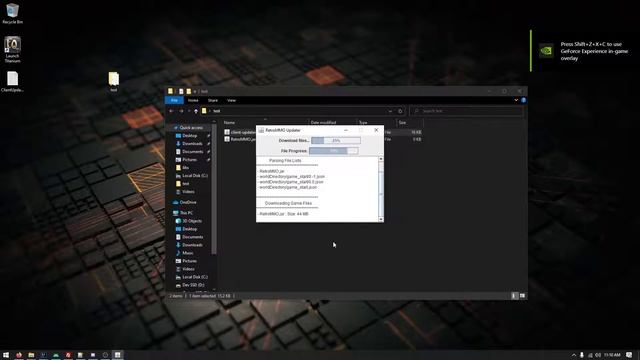Open the Share ribbon tab
Image resolution: width=640 pixels, height=360 pixels.
click(213, 100)
